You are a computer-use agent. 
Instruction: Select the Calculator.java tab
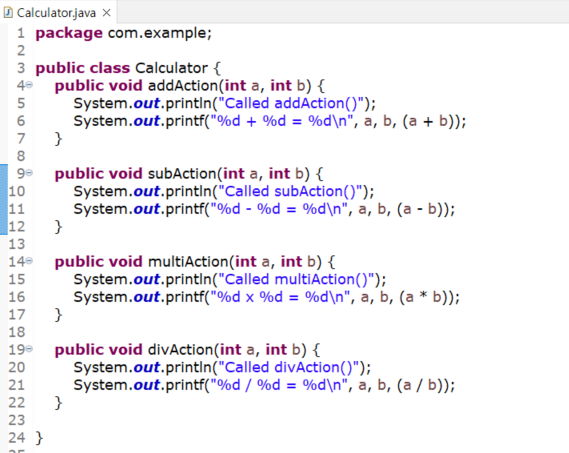(x=57, y=13)
